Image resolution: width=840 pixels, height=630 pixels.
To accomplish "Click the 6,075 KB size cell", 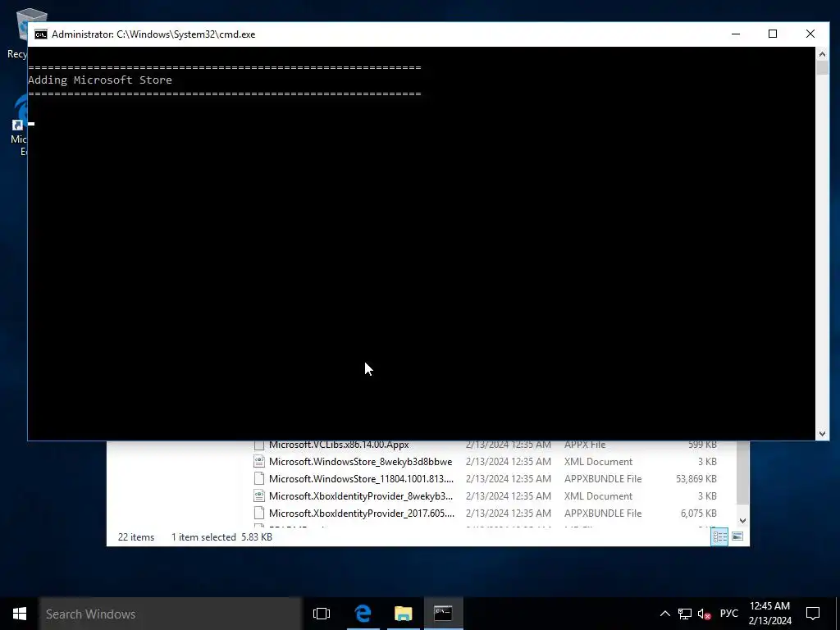I will [x=699, y=514].
